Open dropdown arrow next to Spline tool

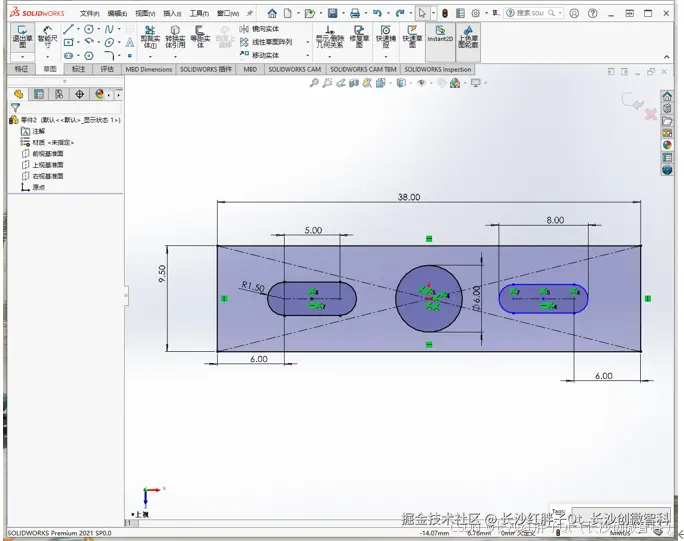pos(119,29)
